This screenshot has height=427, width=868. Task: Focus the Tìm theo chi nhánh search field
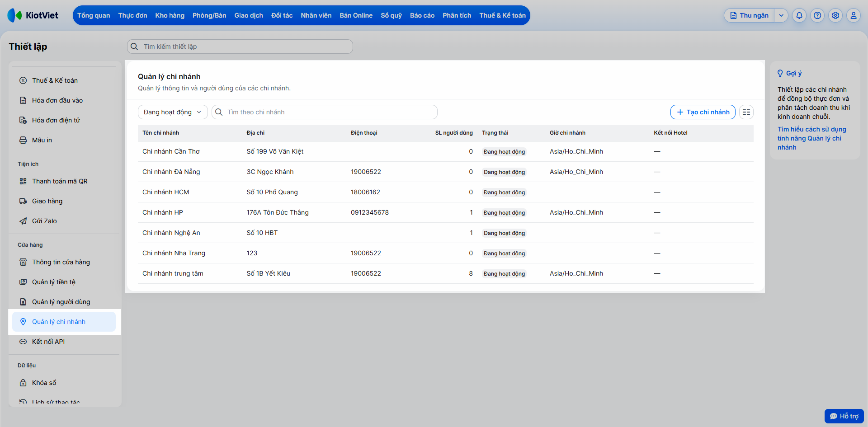click(325, 112)
